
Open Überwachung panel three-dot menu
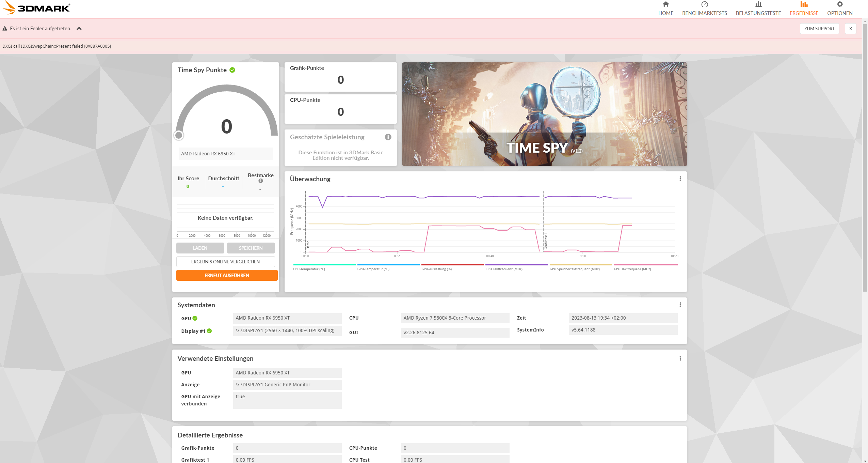(x=680, y=179)
